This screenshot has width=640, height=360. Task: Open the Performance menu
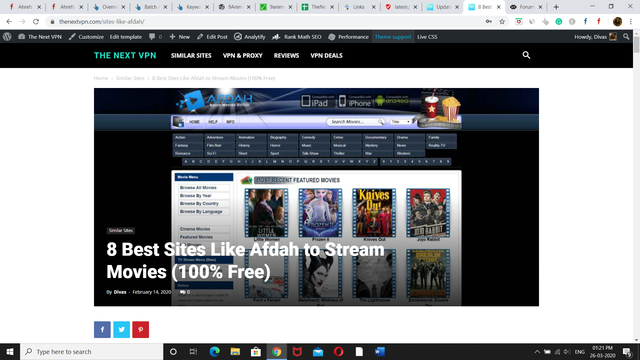coord(348,37)
